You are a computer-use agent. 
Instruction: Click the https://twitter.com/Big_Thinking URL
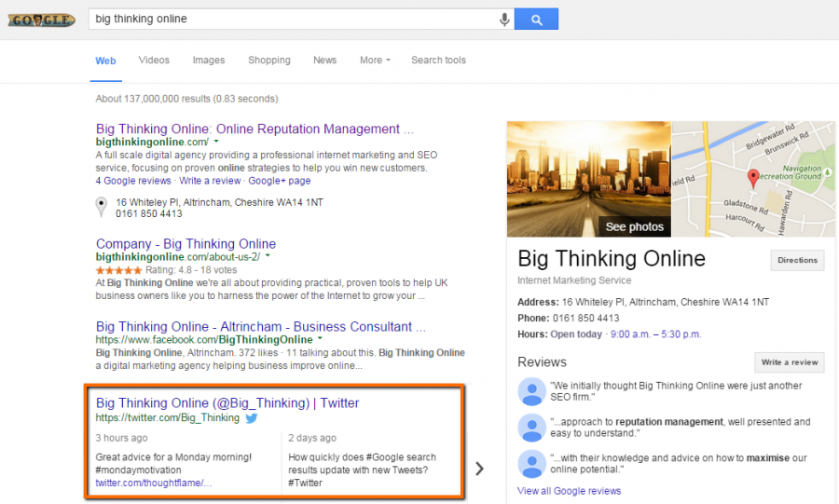point(168,418)
